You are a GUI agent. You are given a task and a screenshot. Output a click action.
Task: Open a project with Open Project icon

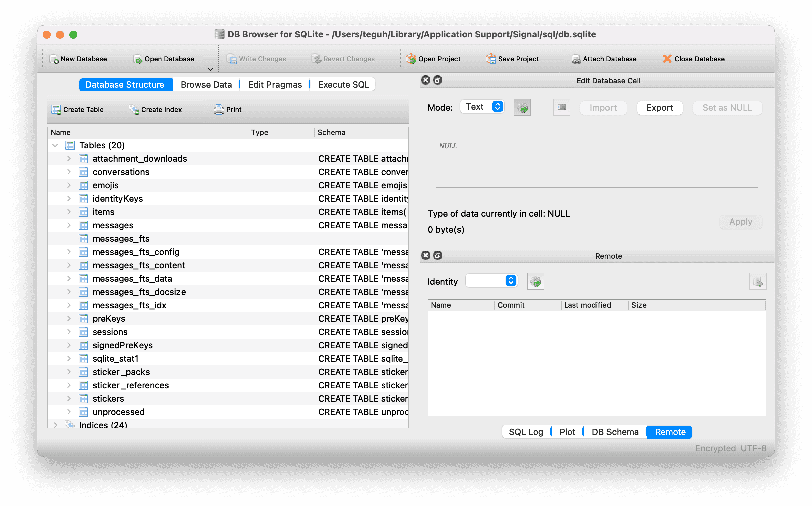(x=411, y=59)
